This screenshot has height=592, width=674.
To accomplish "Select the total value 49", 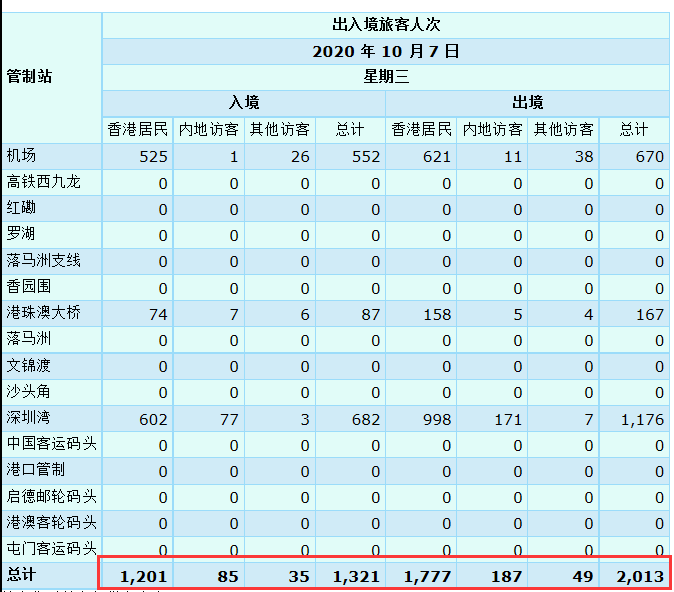I will 583,577.
